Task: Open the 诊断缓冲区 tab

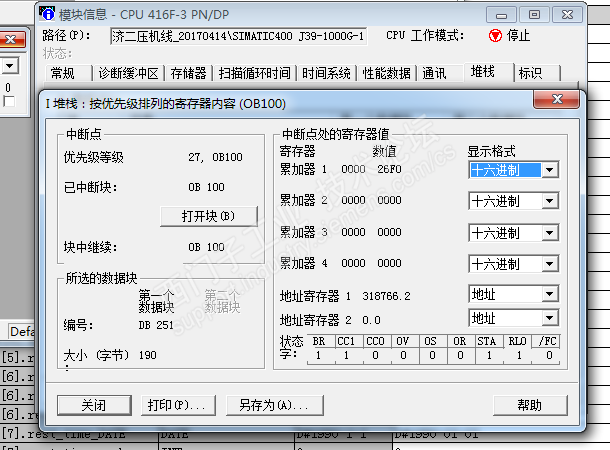Action: [128, 73]
